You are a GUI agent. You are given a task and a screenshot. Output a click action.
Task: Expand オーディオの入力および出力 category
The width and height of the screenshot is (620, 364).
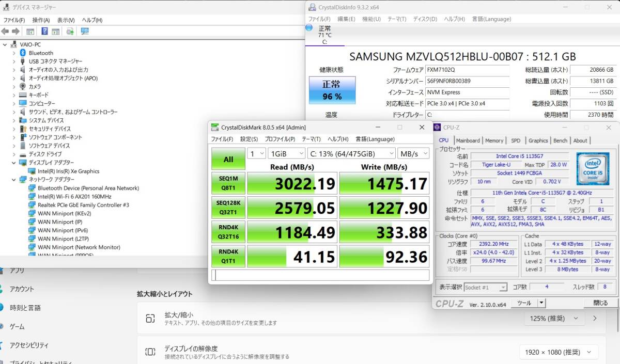tap(14, 70)
